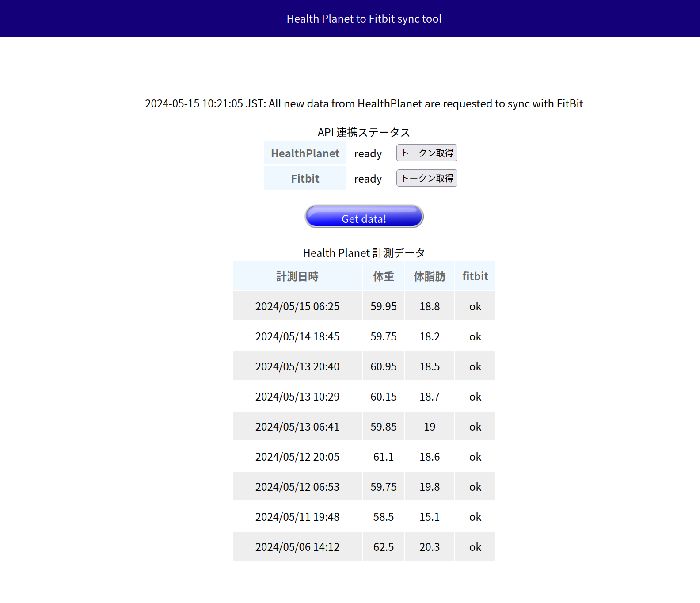The width and height of the screenshot is (700, 603).
Task: Click ok status in the 2024/05/13 10:29 row
Action: pyautogui.click(x=475, y=396)
